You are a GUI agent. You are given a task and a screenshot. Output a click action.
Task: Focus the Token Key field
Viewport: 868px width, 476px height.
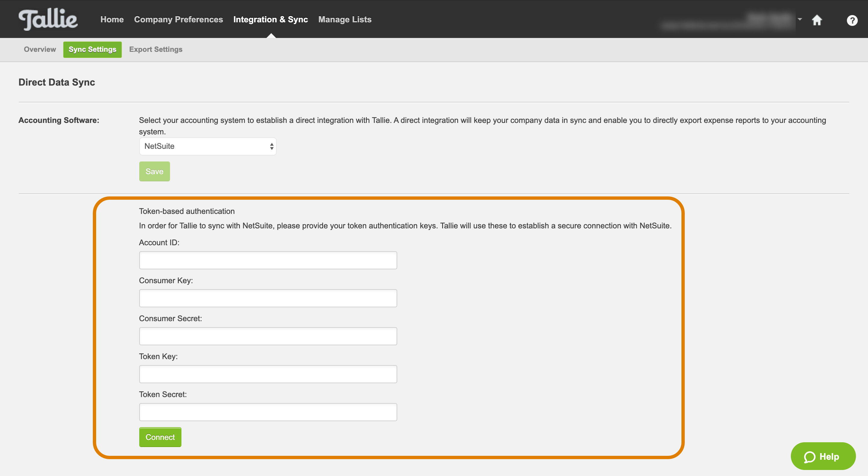(x=268, y=374)
